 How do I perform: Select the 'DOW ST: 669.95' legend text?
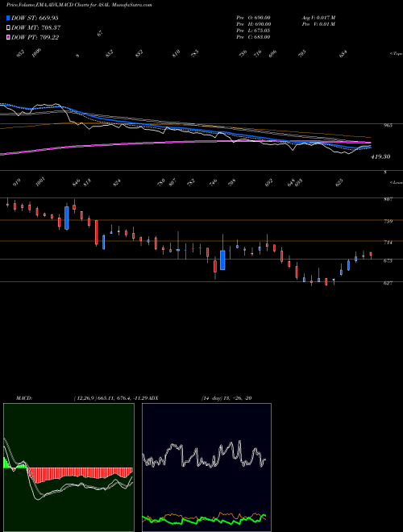coord(35,18)
